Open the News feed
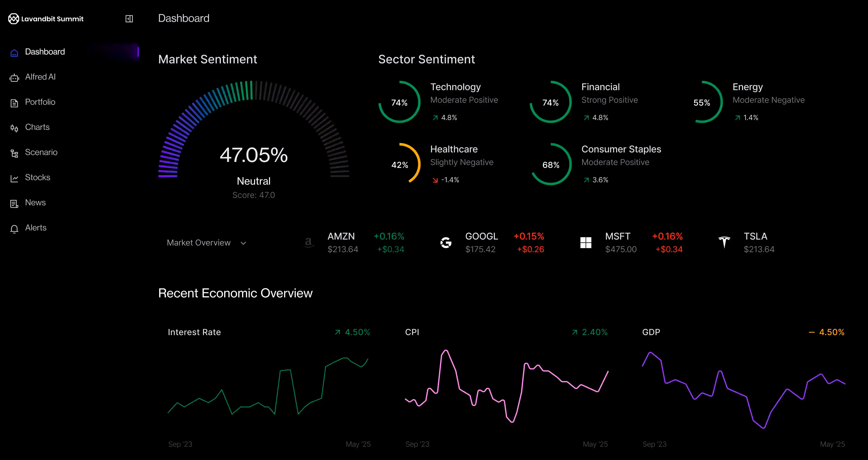Image resolution: width=868 pixels, height=460 pixels. pyautogui.click(x=35, y=202)
